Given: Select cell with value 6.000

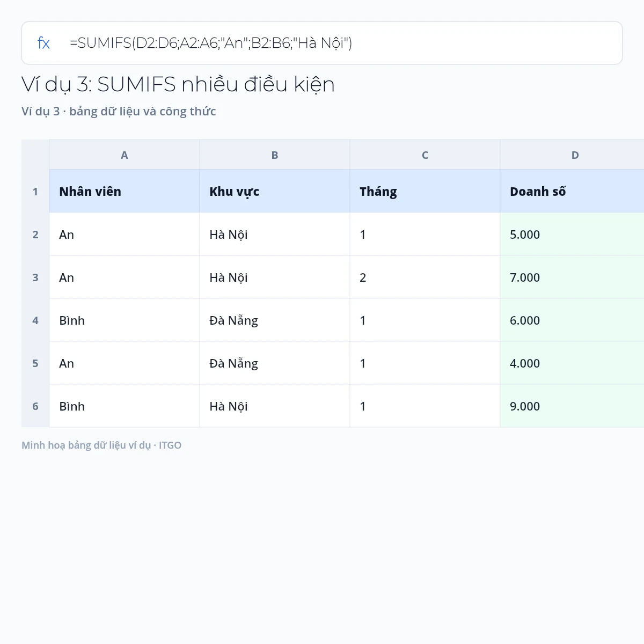Looking at the screenshot, I should click(x=572, y=320).
